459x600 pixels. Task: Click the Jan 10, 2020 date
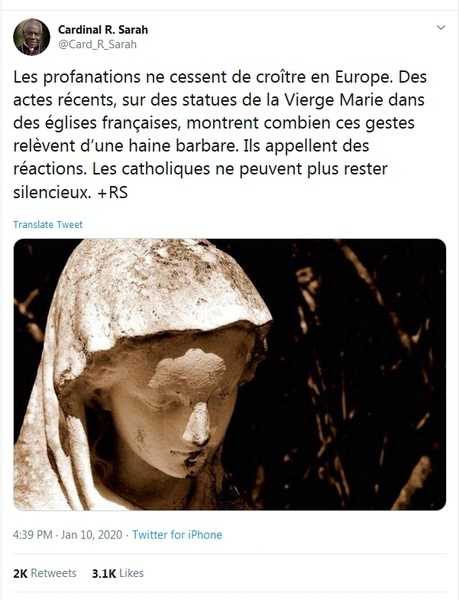tap(91, 535)
